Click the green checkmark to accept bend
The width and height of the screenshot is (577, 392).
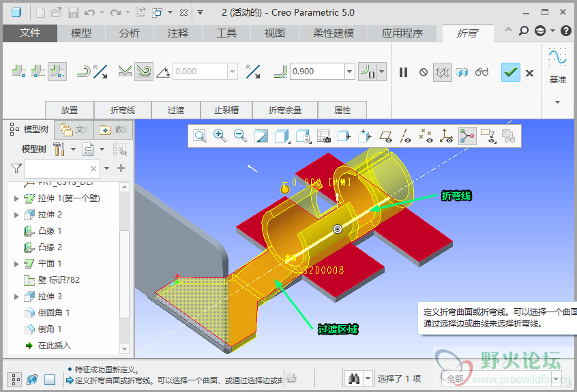tap(510, 72)
